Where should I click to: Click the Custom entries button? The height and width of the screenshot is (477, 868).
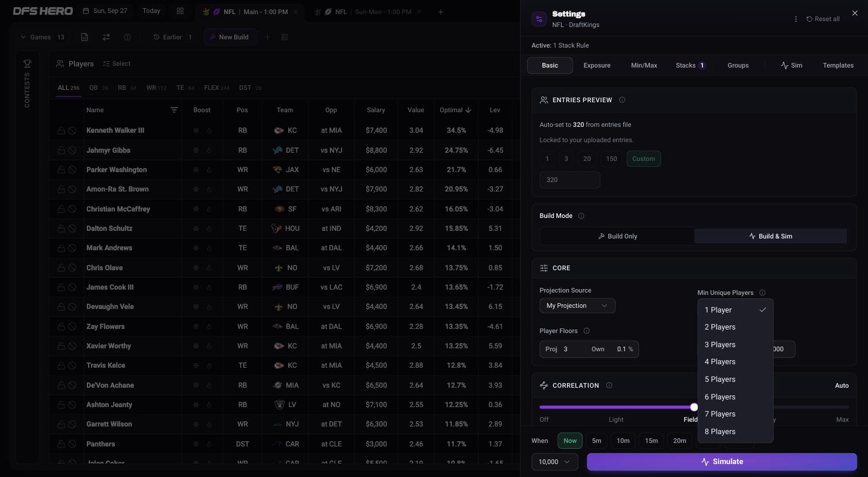[644, 159]
